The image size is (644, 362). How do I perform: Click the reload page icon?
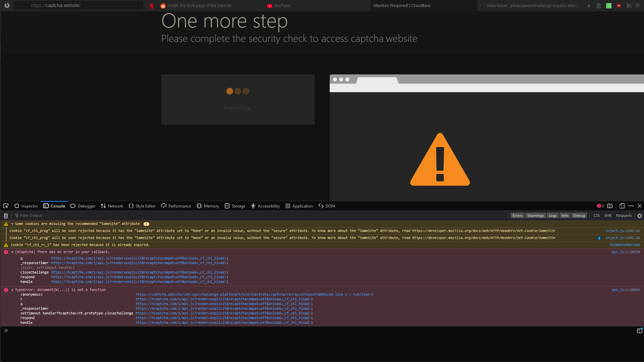(x=7, y=5)
